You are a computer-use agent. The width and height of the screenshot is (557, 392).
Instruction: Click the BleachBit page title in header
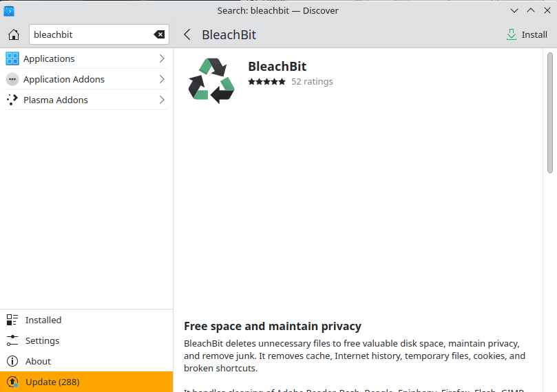[229, 35]
